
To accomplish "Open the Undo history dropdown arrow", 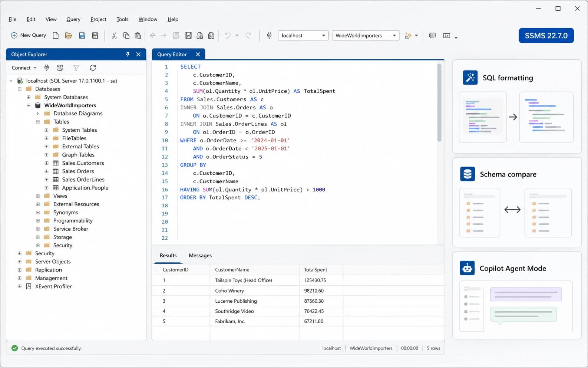I will [237, 36].
